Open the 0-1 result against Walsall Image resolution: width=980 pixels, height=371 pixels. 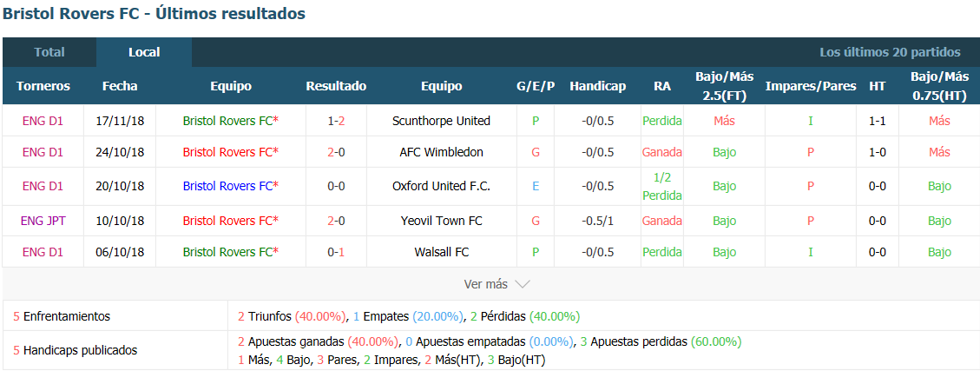[336, 252]
